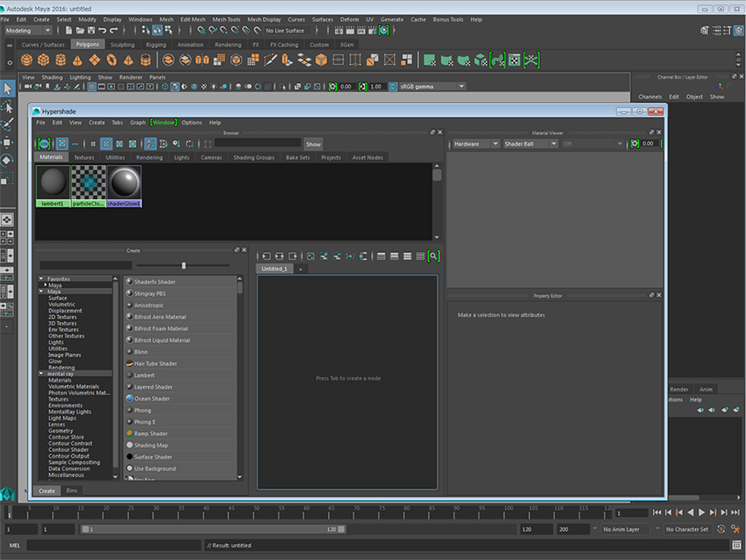Create a polygon plane from shelf
This screenshot has height=560, width=746.
(x=95, y=60)
